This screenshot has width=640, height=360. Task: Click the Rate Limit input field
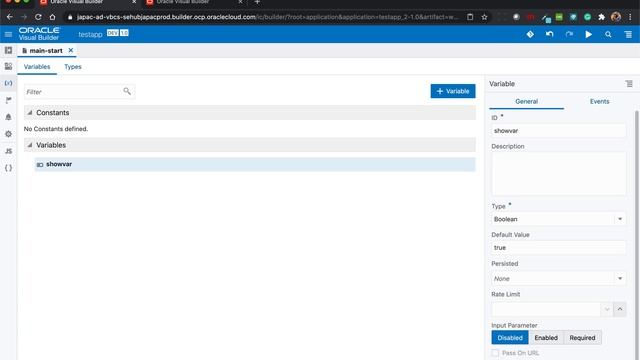tap(546, 309)
